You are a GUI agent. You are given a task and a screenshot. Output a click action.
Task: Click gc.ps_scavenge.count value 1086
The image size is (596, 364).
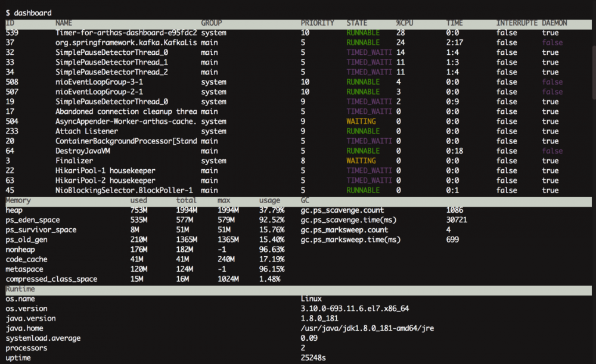tap(455, 210)
